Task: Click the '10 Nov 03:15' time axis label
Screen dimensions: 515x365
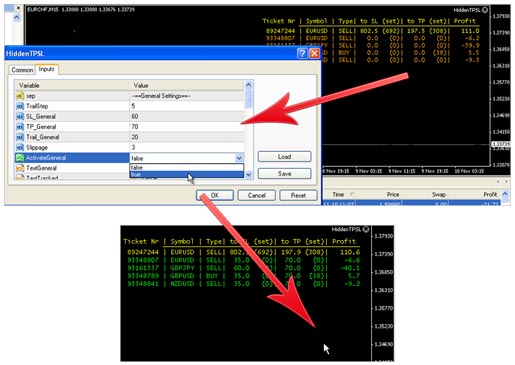Action: pos(469,171)
